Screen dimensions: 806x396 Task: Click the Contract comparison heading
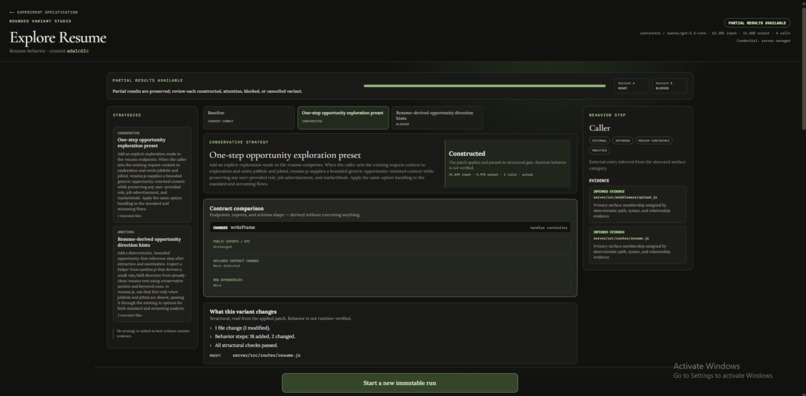click(236, 208)
